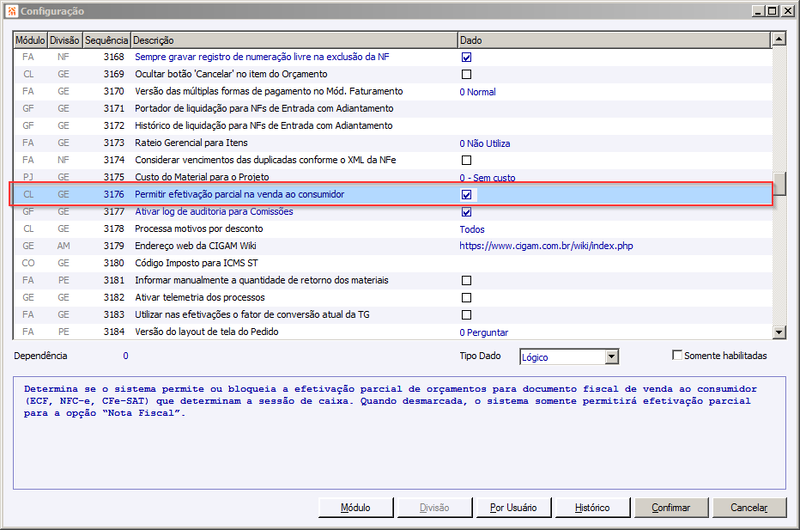This screenshot has height=530, width=800.
Task: Click the '0 Não Utiliza' value
Action: pos(485,143)
